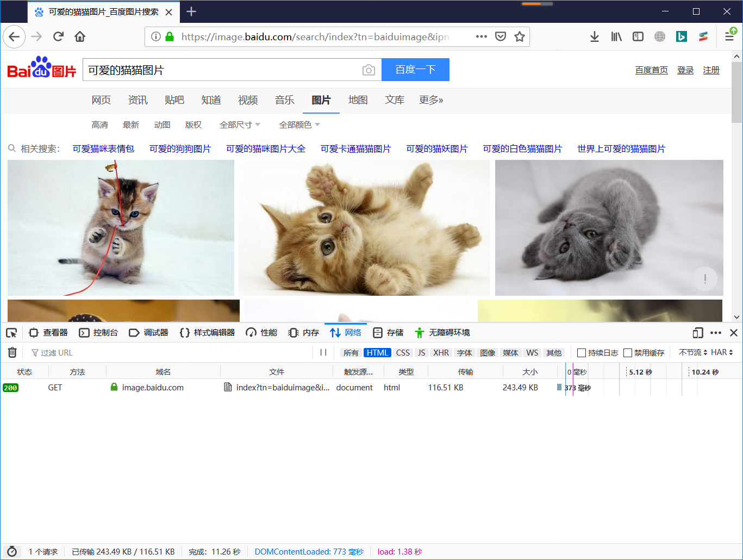This screenshot has height=560, width=743.
Task: Open related search 可爱猫咪表情包
Action: point(103,149)
